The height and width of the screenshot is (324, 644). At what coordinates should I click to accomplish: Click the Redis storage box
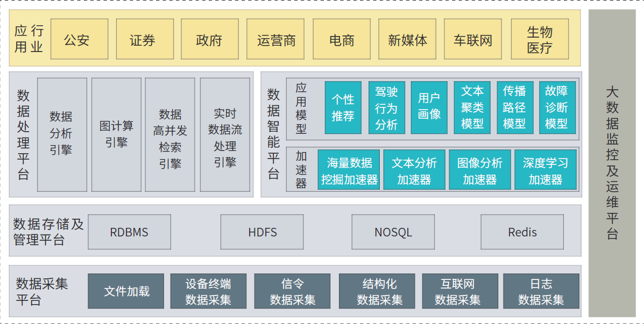522,232
